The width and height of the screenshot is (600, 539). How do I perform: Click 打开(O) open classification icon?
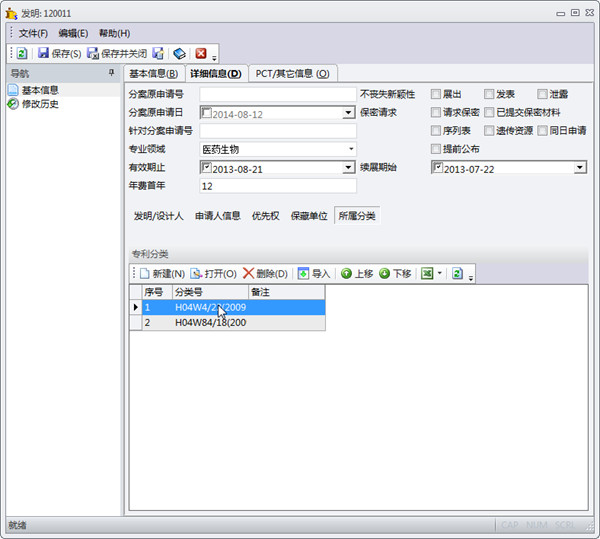(x=196, y=274)
